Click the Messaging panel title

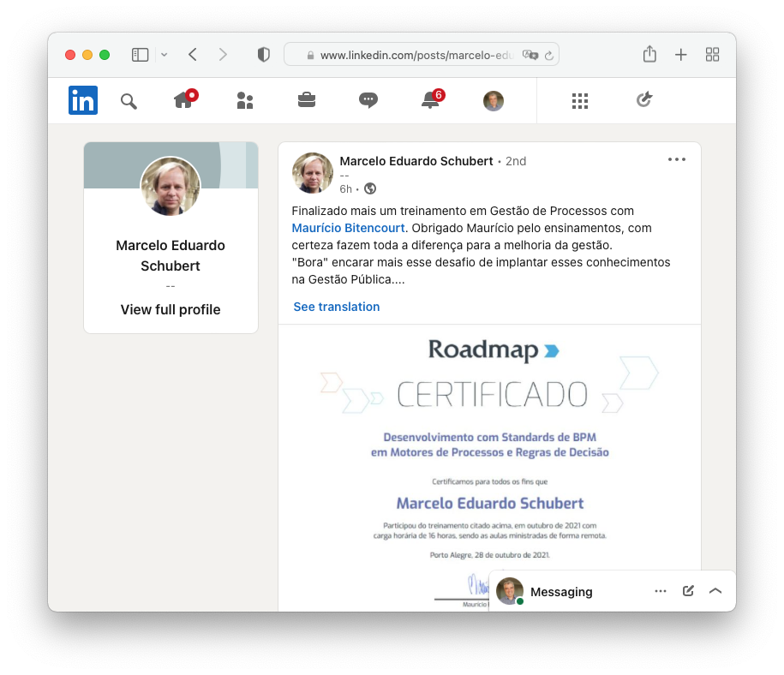click(x=561, y=592)
